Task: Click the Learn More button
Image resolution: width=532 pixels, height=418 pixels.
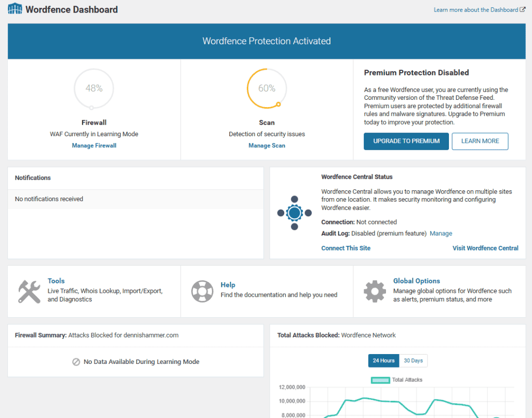Action: point(480,141)
